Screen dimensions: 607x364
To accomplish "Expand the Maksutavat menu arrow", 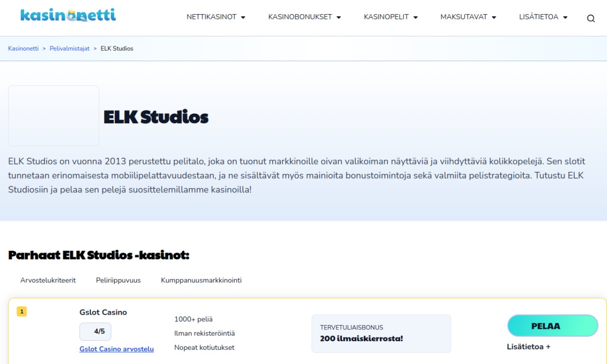I will (x=494, y=18).
